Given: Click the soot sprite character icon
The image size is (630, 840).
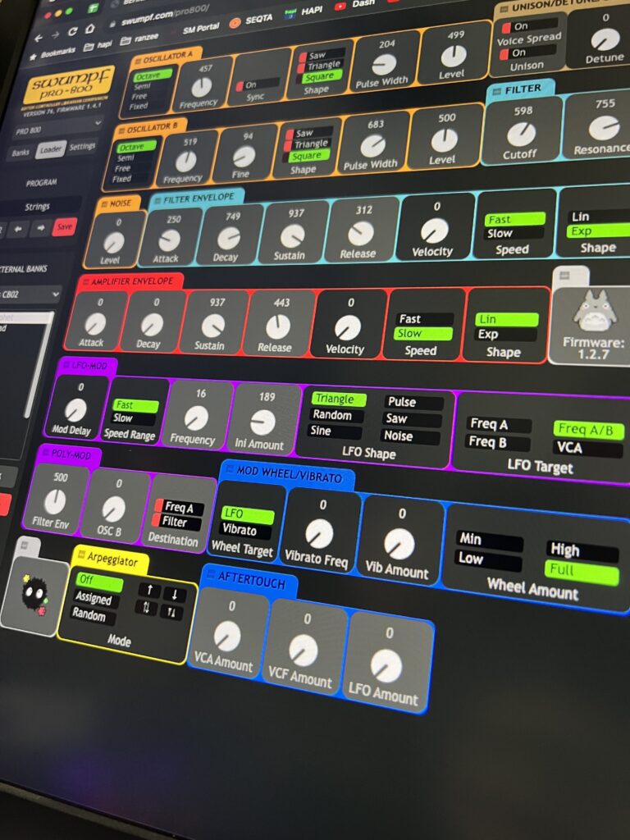Looking at the screenshot, I should [x=35, y=596].
